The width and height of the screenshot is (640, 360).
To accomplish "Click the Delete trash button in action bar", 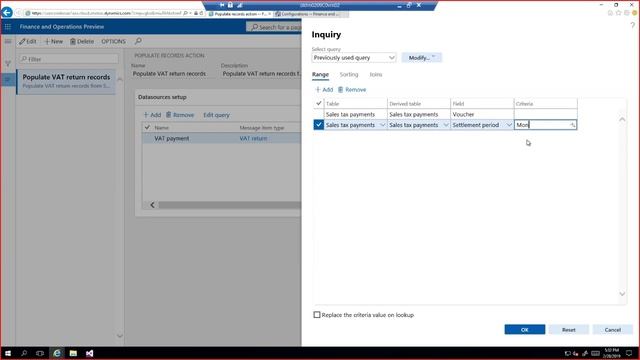I will point(82,41).
